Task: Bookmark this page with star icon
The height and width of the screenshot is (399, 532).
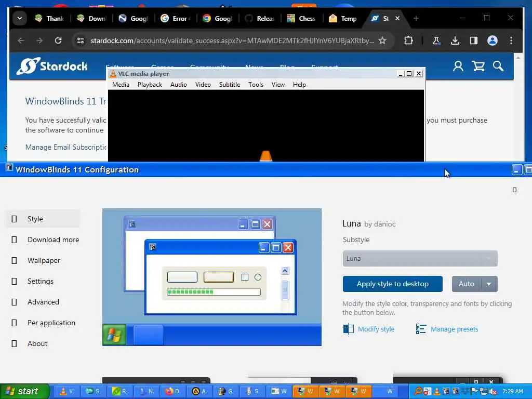Action: tap(382, 41)
